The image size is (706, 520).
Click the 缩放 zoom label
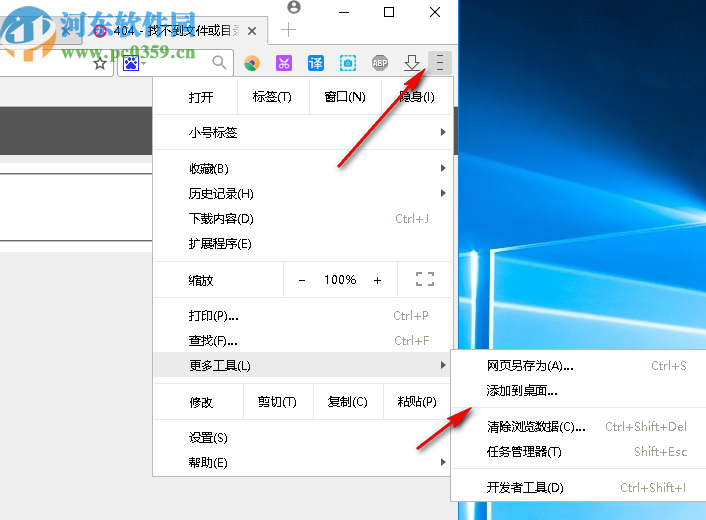(x=201, y=280)
